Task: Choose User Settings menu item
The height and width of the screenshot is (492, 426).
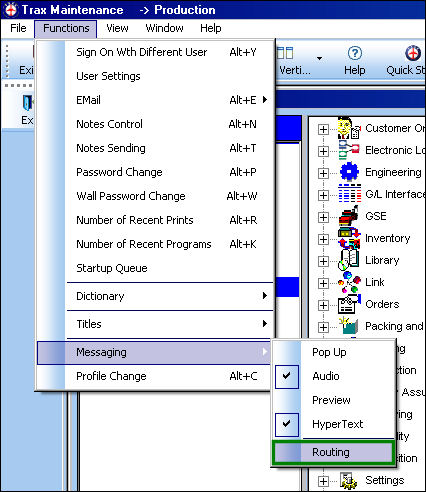Action: [x=154, y=76]
